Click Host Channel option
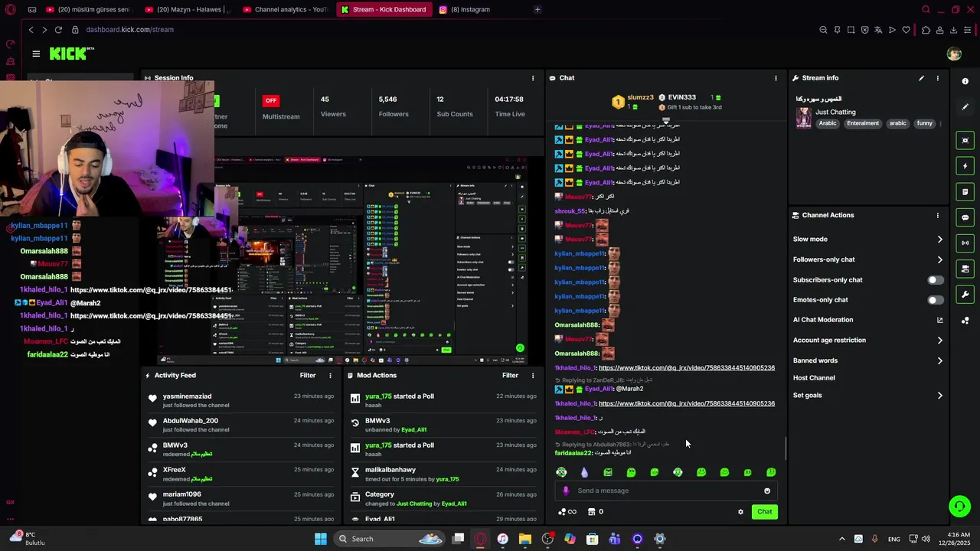Image resolution: width=980 pixels, height=551 pixels. [x=814, y=378]
